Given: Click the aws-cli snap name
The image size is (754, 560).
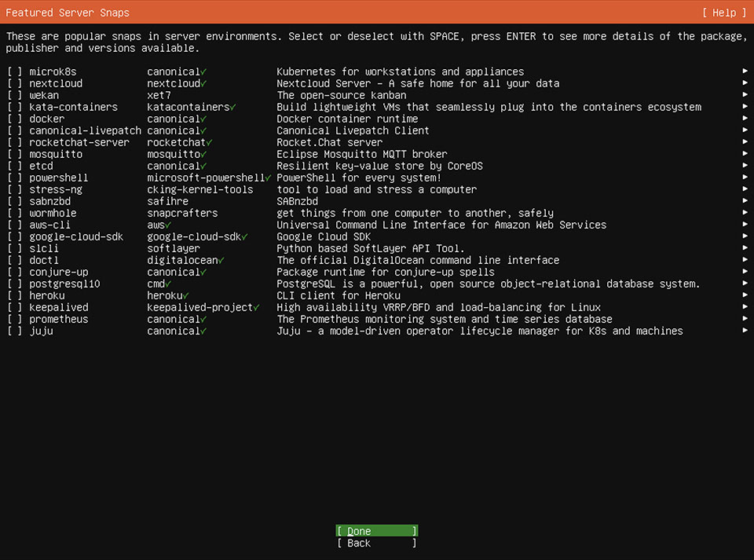Looking at the screenshot, I should tap(49, 225).
